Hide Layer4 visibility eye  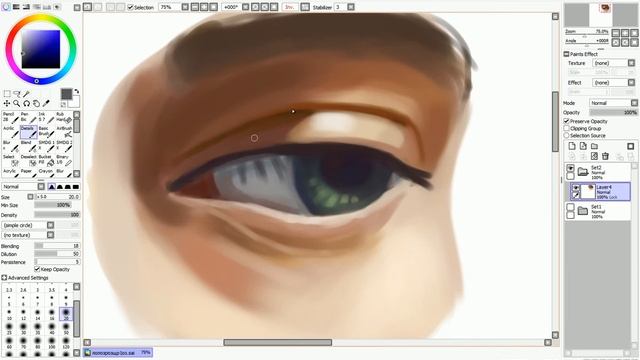click(x=576, y=188)
